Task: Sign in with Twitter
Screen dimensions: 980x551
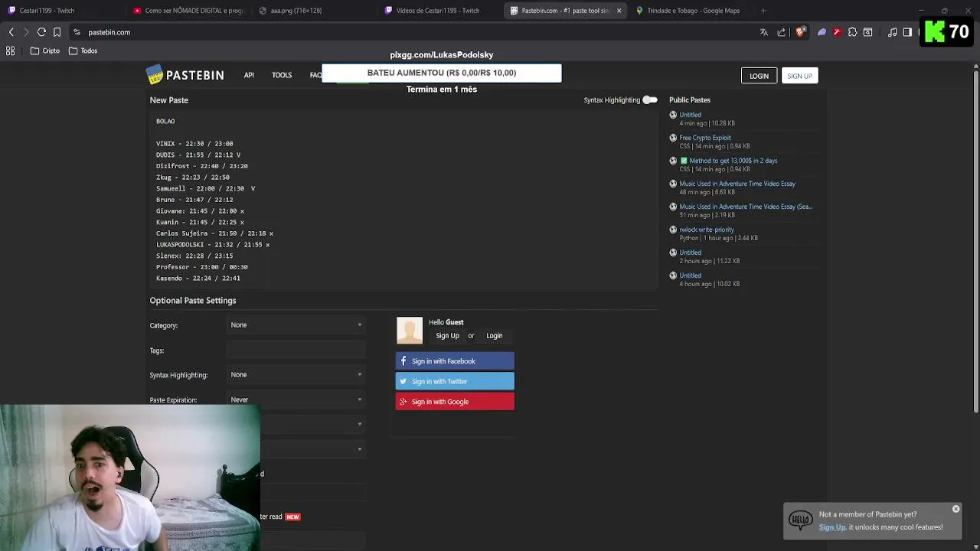Action: click(x=455, y=381)
